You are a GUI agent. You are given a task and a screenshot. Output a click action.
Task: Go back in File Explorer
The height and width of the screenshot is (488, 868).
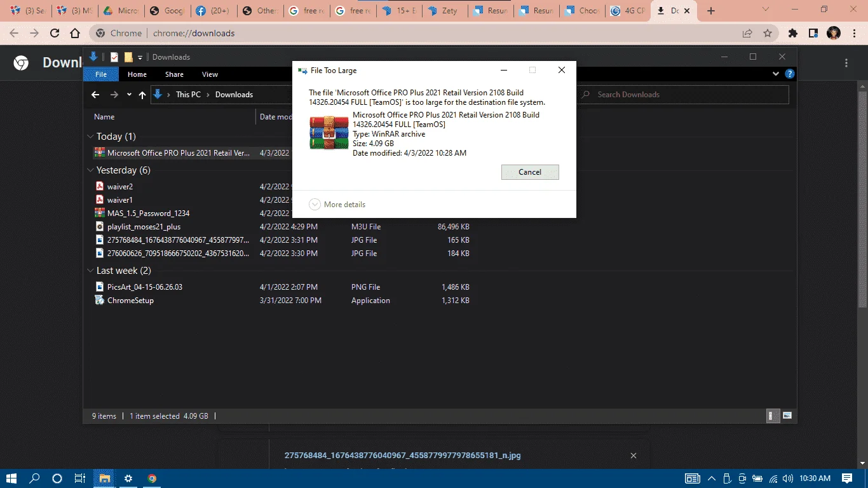coord(95,95)
